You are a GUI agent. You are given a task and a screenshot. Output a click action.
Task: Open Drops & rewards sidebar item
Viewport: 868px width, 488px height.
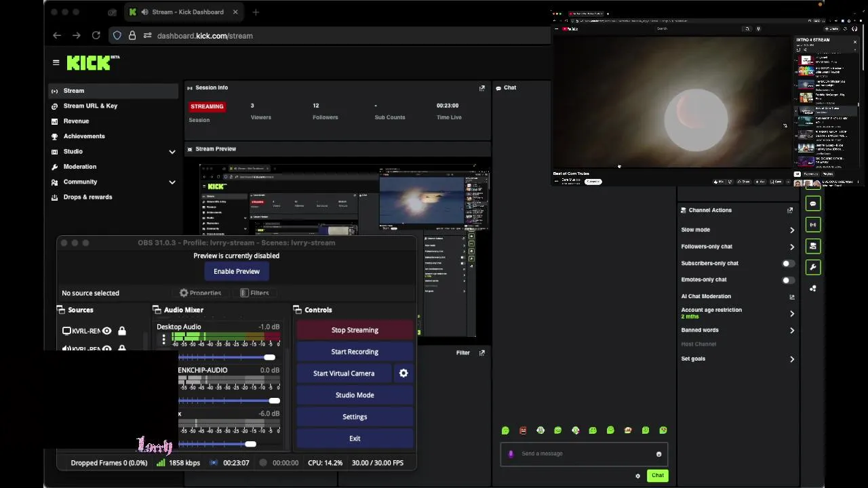(x=113, y=197)
